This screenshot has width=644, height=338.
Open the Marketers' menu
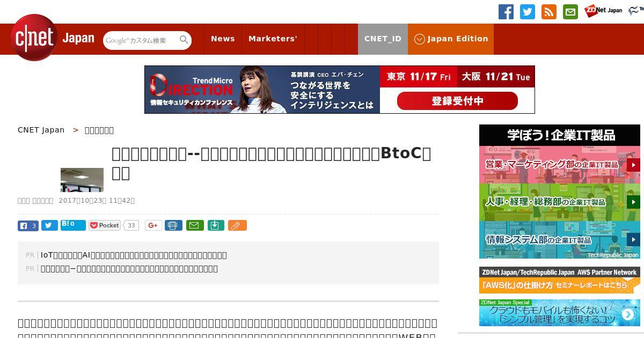(x=273, y=39)
